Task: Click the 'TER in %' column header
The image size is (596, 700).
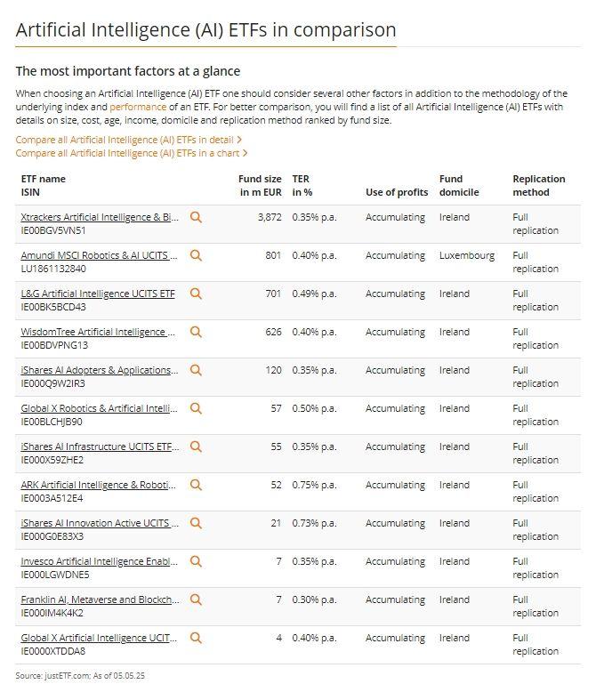Action: coord(302,186)
